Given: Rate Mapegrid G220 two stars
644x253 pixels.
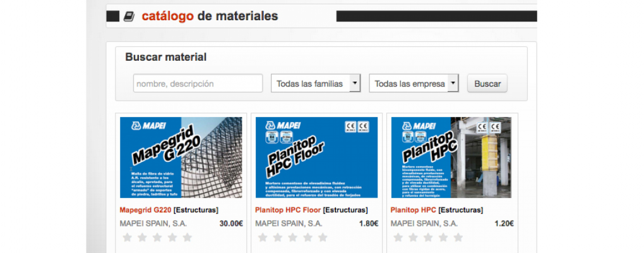Looking at the screenshot, I should pos(142,237).
